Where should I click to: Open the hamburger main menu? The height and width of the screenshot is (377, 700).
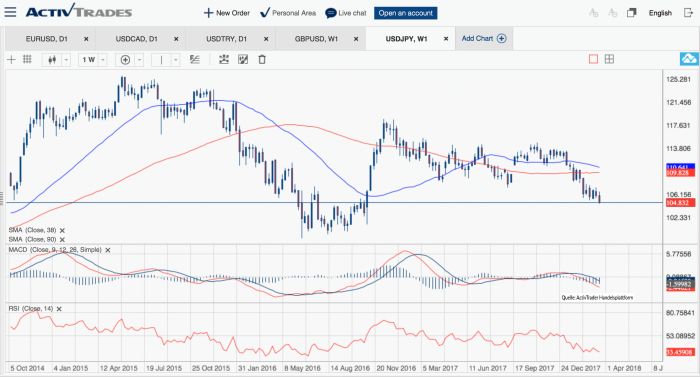coord(10,12)
